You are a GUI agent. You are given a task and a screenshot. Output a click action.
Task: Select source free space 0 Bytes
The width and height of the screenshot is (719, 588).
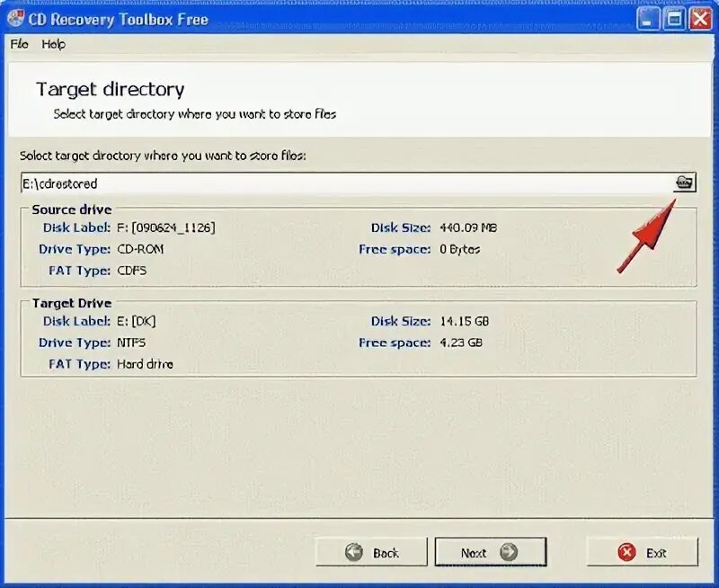coord(460,250)
